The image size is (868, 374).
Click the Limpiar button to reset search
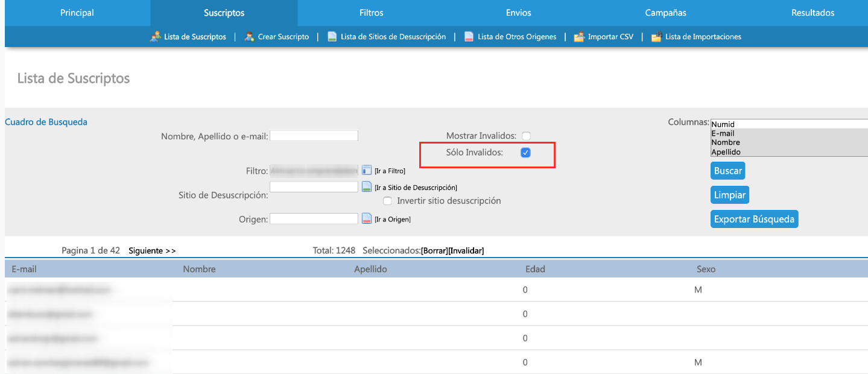(730, 195)
